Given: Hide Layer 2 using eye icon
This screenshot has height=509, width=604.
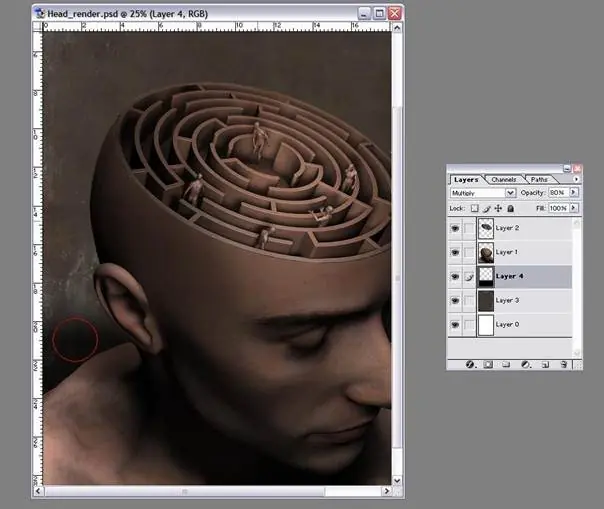Looking at the screenshot, I should point(456,229).
